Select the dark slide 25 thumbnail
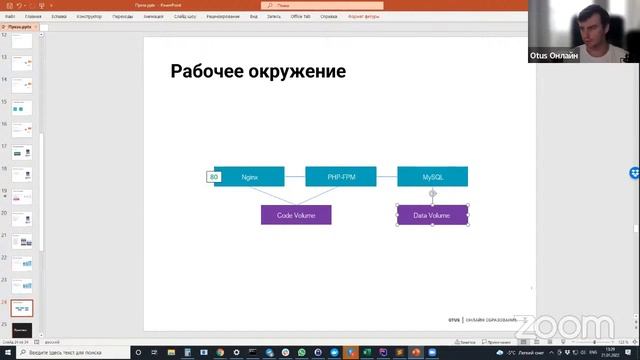This screenshot has width=640, height=360. coord(22,330)
